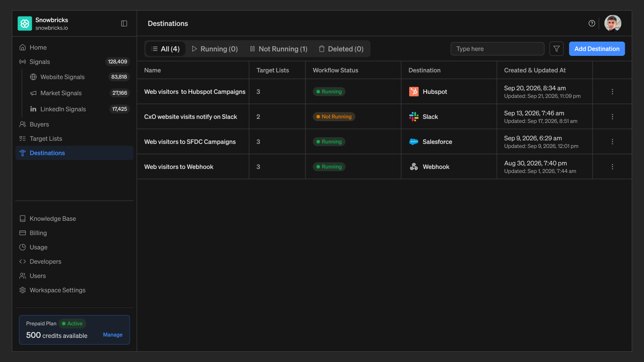Click the Add Destination button
Viewport: 644px width, 362px height.
pos(597,49)
